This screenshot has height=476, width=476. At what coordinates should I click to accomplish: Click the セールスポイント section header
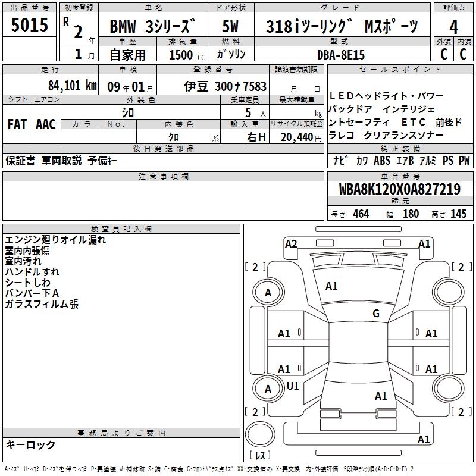coord(400,70)
